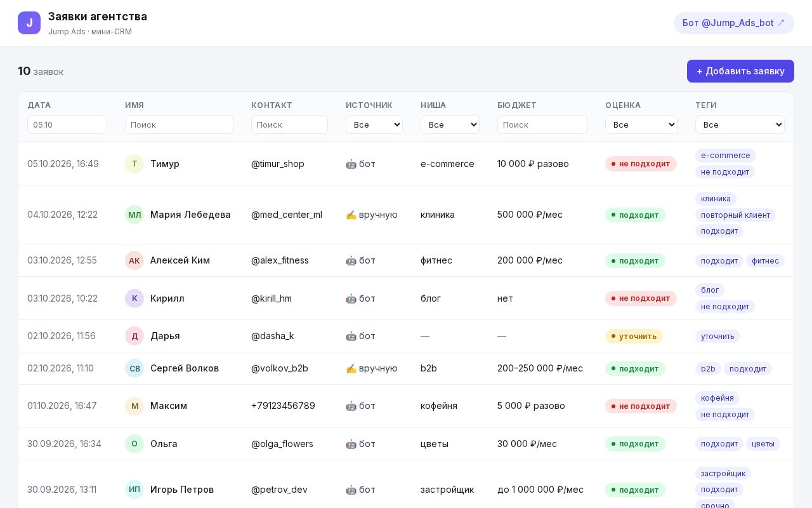Click the e-commerce tag chip

(726, 156)
